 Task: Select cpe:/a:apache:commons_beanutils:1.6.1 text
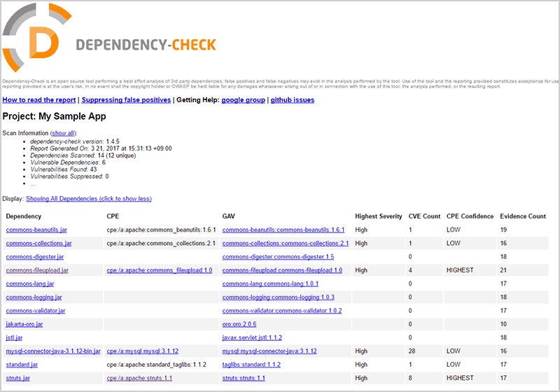coord(162,230)
